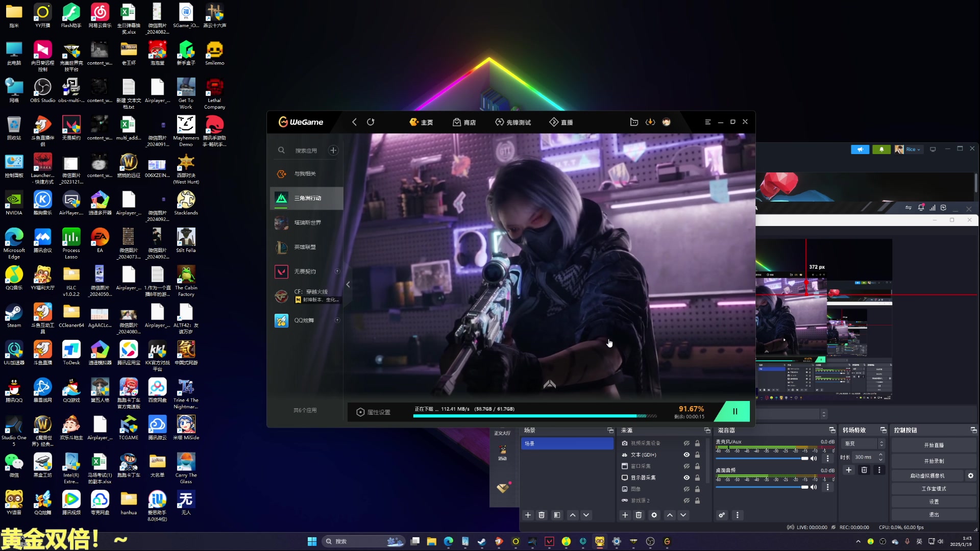
Task: Select 无畏契约 in game list
Action: click(x=306, y=272)
